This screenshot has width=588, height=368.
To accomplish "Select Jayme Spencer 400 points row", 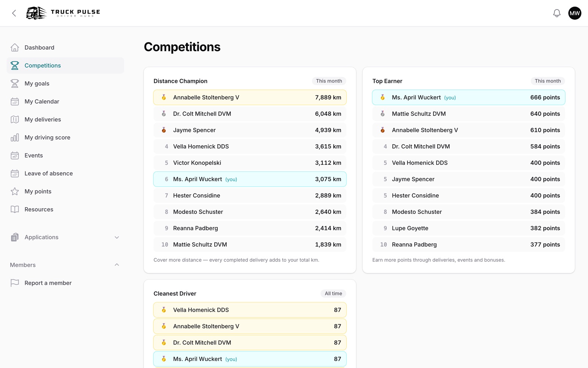I will (469, 179).
